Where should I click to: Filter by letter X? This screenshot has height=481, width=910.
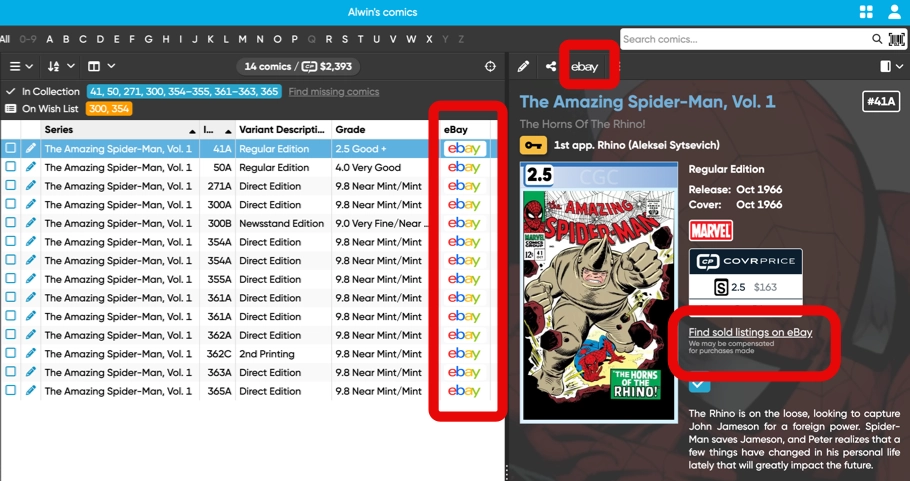tap(429, 39)
